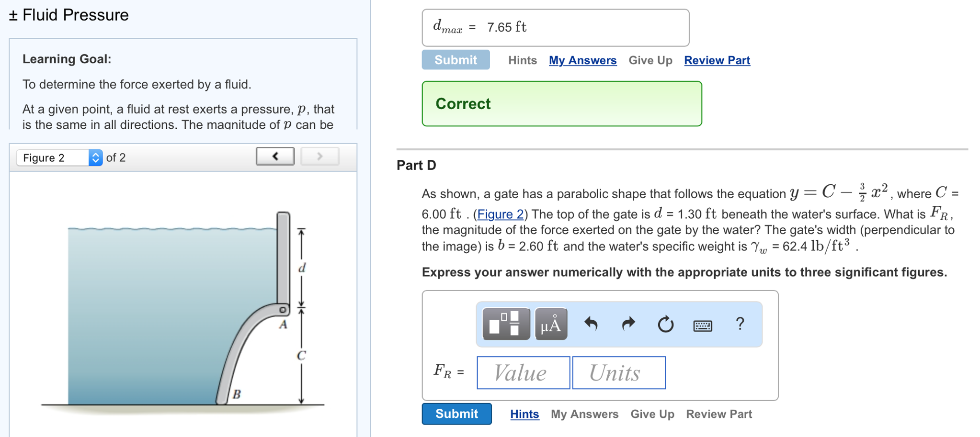Reset the answer with the refresh icon
The width and height of the screenshot is (980, 437).
665,325
